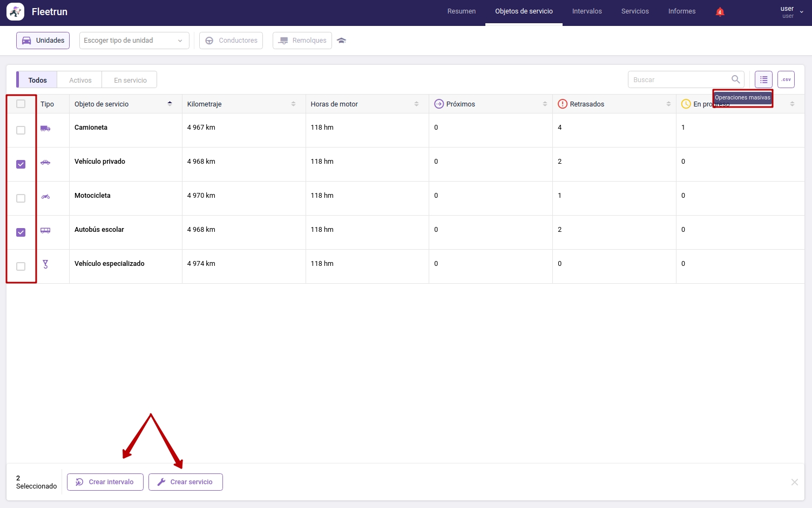Click the Crear intervalo button
This screenshot has height=508, width=812.
pos(105,482)
